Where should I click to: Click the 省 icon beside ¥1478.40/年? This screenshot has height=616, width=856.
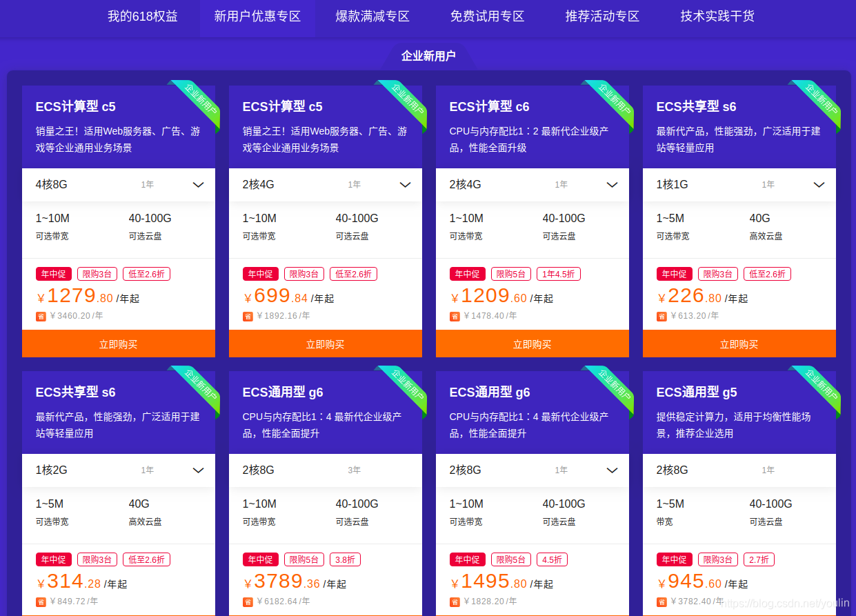click(455, 317)
